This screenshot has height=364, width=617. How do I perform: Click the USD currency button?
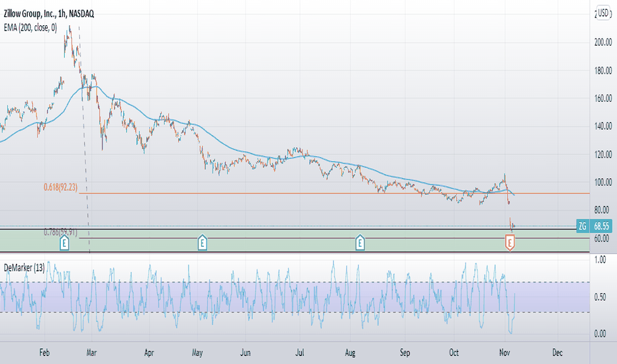point(604,13)
